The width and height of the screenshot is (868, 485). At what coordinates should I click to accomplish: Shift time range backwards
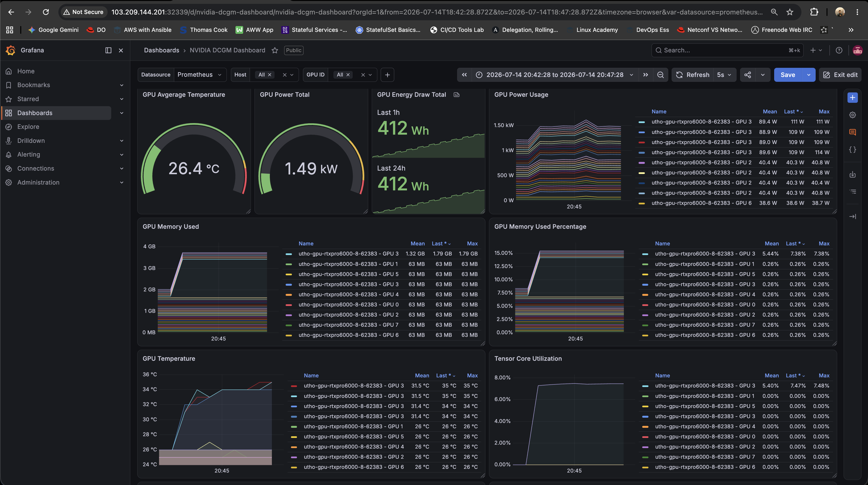coord(464,75)
